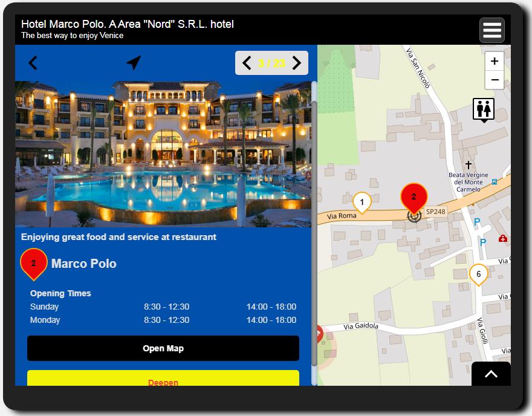Go to previous item in 3/23 pager

pos(247,63)
